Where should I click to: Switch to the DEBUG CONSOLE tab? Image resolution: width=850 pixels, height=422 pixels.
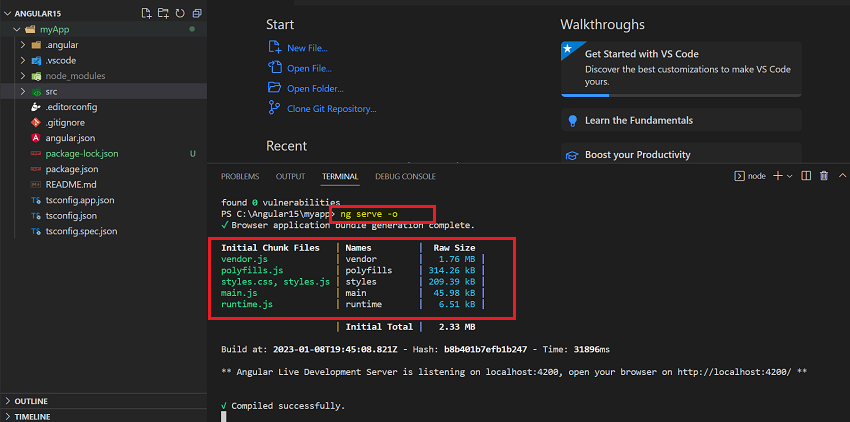click(x=405, y=176)
